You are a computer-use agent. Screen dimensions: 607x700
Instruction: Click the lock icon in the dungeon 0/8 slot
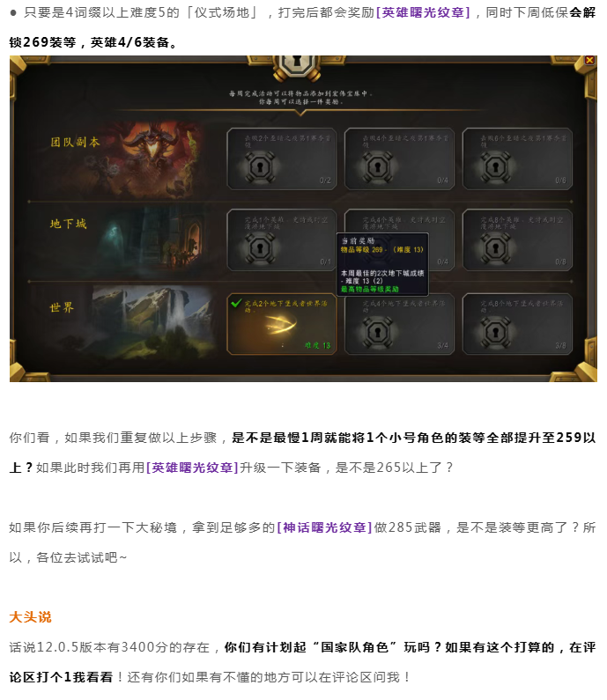click(495, 247)
